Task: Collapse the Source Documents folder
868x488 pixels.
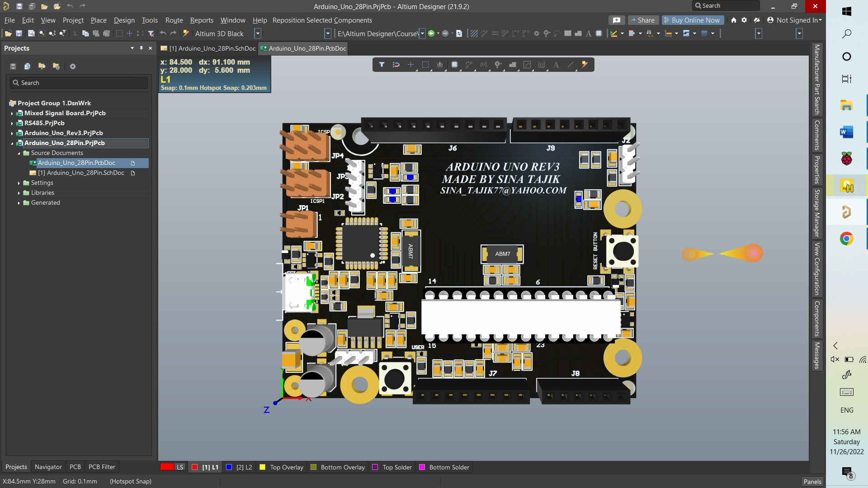Action: click(x=19, y=153)
